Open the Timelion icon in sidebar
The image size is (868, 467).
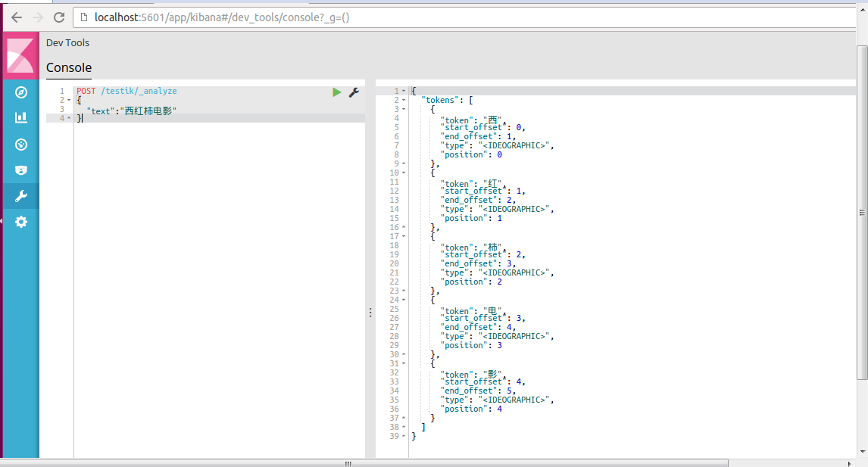[x=20, y=170]
